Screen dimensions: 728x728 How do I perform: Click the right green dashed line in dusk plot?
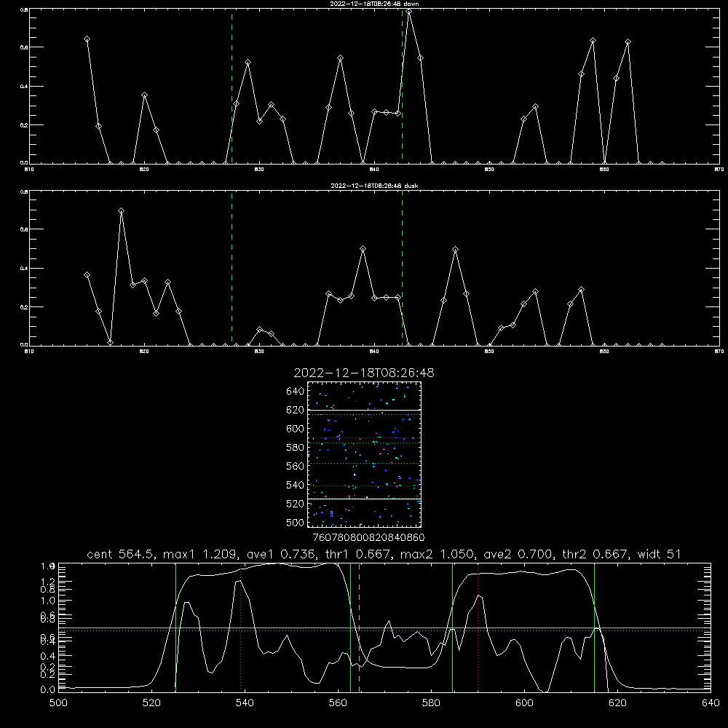[402, 268]
